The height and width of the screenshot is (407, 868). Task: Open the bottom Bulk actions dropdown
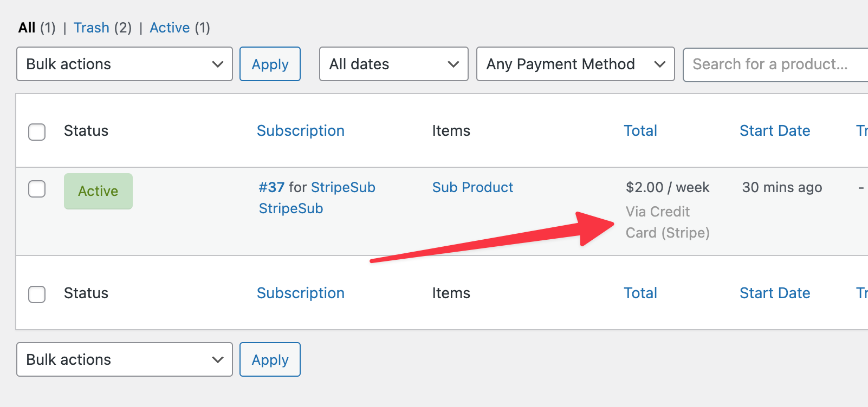pyautogui.click(x=125, y=359)
